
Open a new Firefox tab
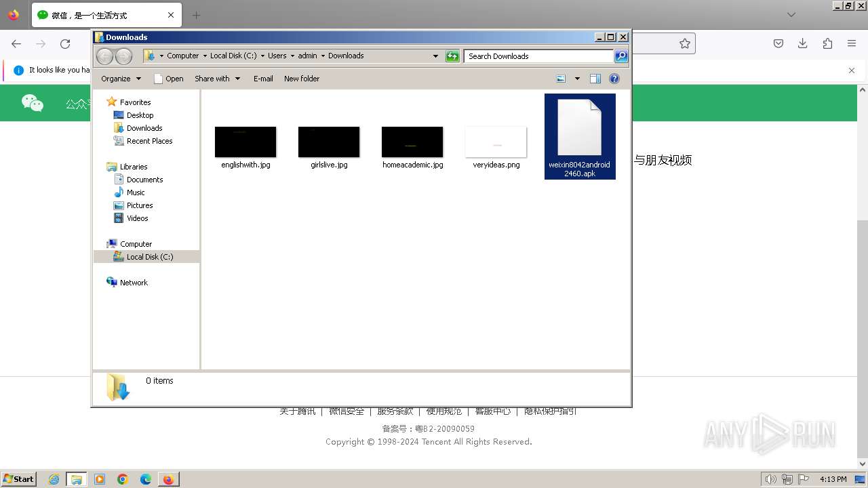click(196, 15)
